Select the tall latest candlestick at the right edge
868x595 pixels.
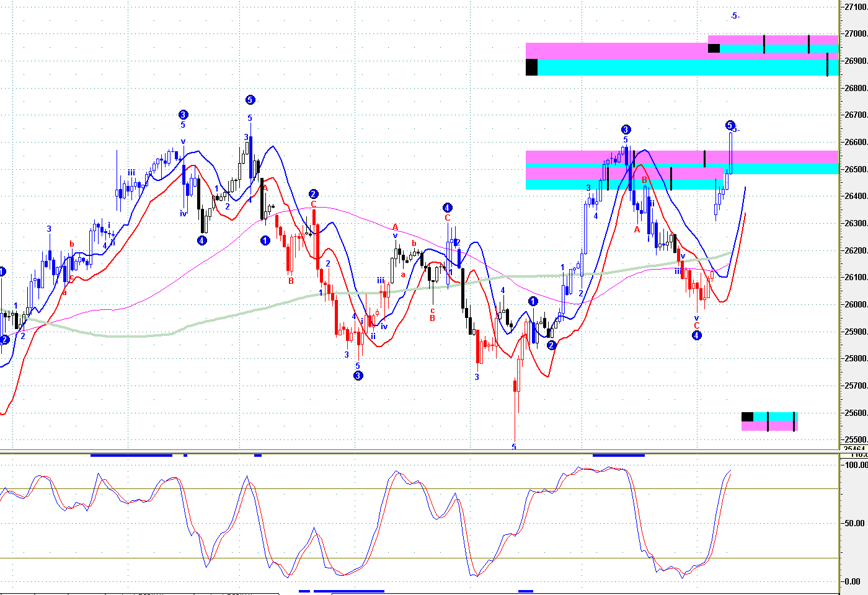click(x=731, y=154)
